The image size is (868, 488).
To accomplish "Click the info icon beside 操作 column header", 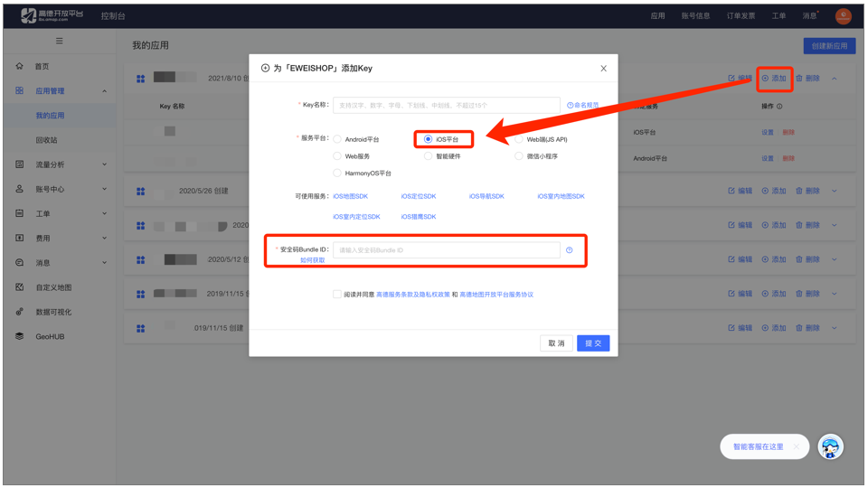I will 779,107.
